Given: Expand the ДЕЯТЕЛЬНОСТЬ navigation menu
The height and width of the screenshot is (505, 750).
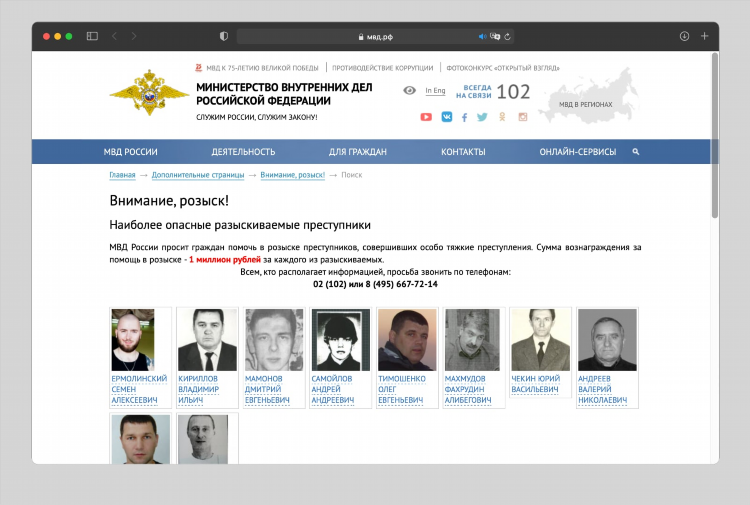Looking at the screenshot, I should point(243,152).
